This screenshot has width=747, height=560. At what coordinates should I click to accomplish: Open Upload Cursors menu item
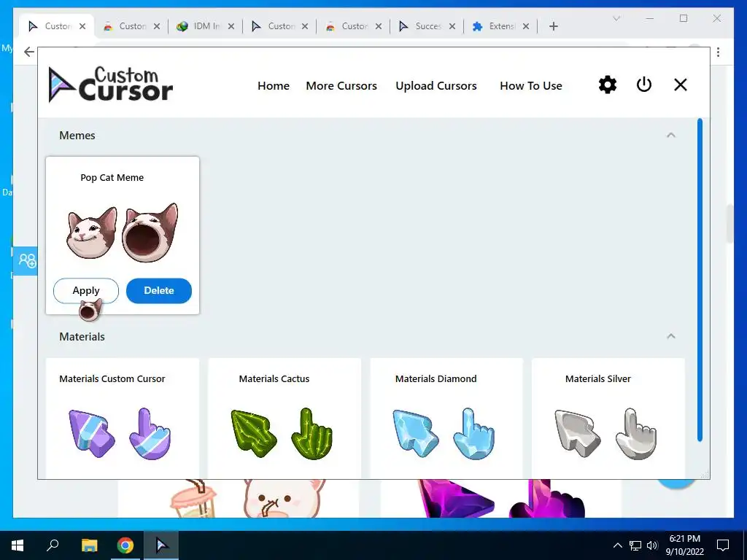(436, 86)
